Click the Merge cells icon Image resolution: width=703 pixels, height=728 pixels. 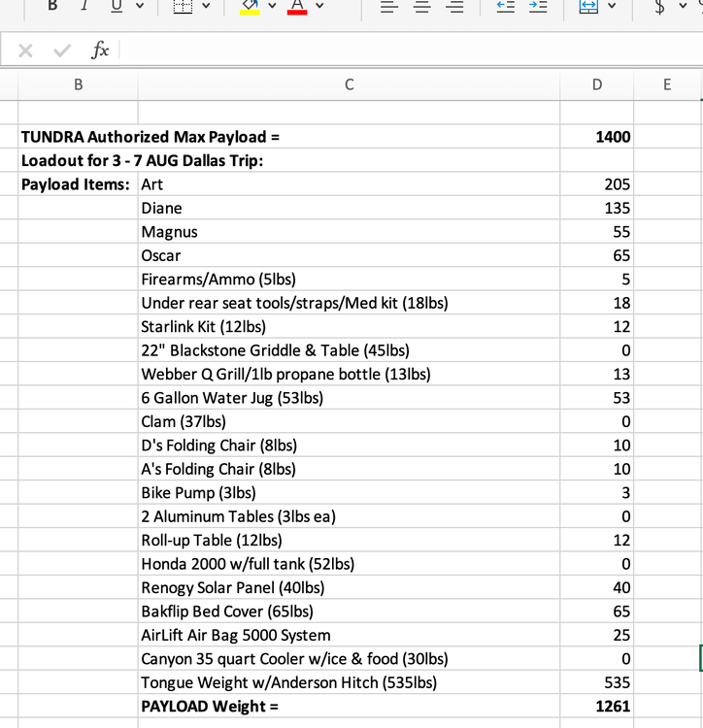tap(588, 7)
